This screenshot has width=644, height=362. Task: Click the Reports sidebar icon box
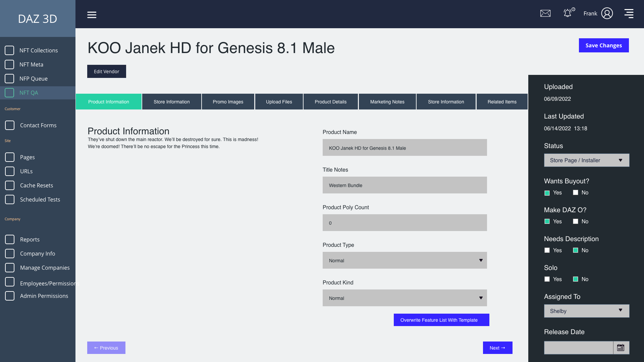pyautogui.click(x=10, y=239)
